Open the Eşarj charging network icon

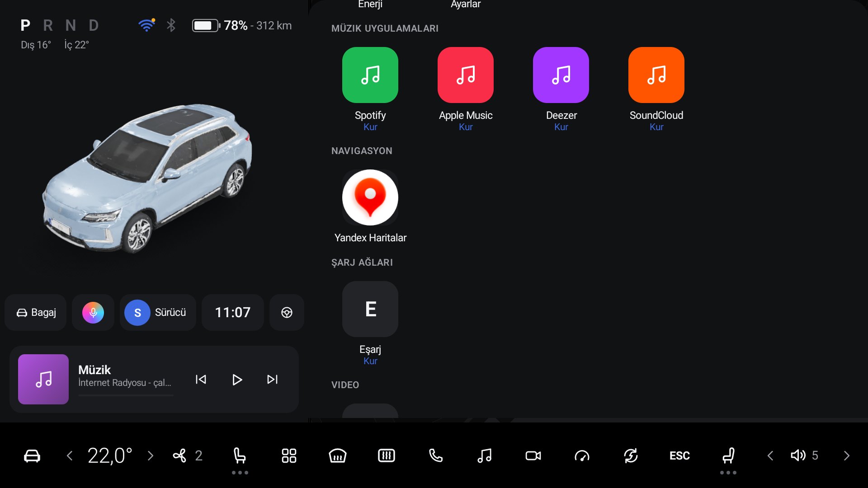[x=370, y=309]
